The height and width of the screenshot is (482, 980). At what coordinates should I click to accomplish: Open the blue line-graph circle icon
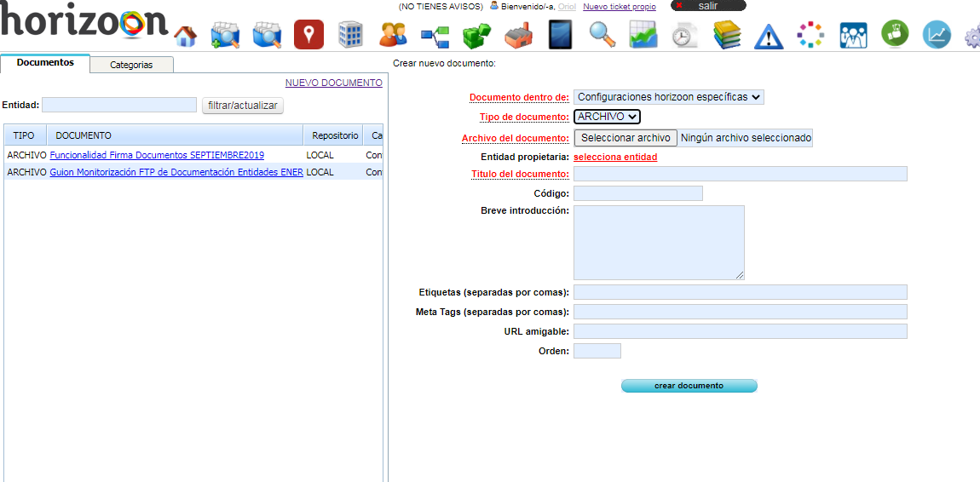tap(937, 34)
